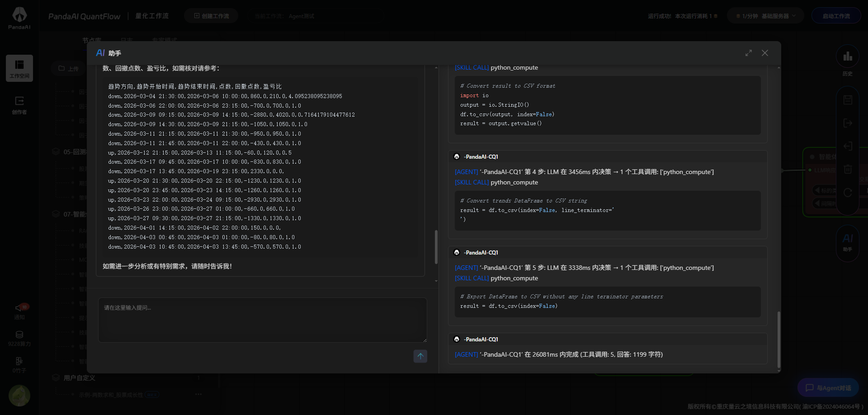This screenshot has height=415, width=868.
Task: Click the 与Agent对话 chat button
Action: pyautogui.click(x=828, y=388)
